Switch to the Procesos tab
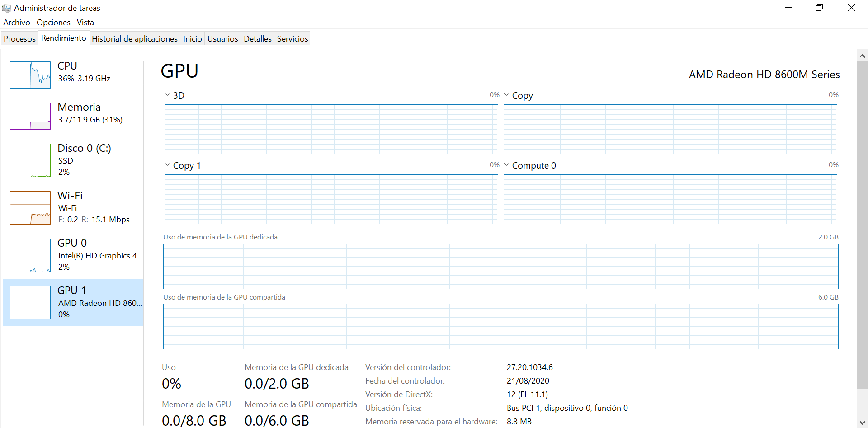 19,39
